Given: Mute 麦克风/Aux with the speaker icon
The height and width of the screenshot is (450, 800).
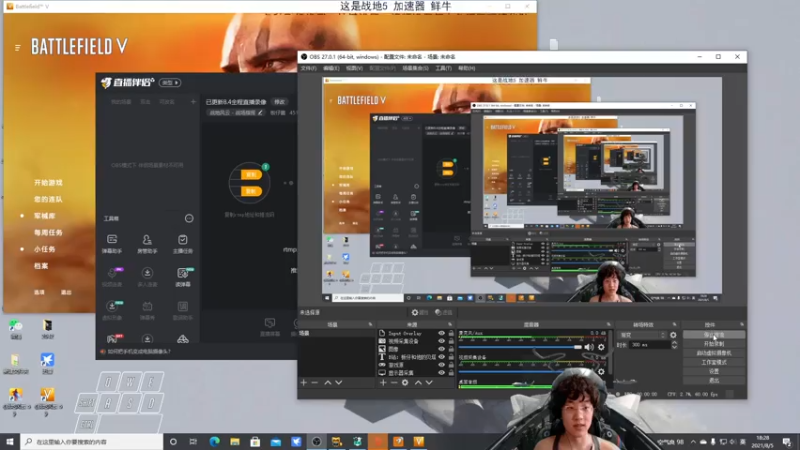Looking at the screenshot, I should 589,347.
